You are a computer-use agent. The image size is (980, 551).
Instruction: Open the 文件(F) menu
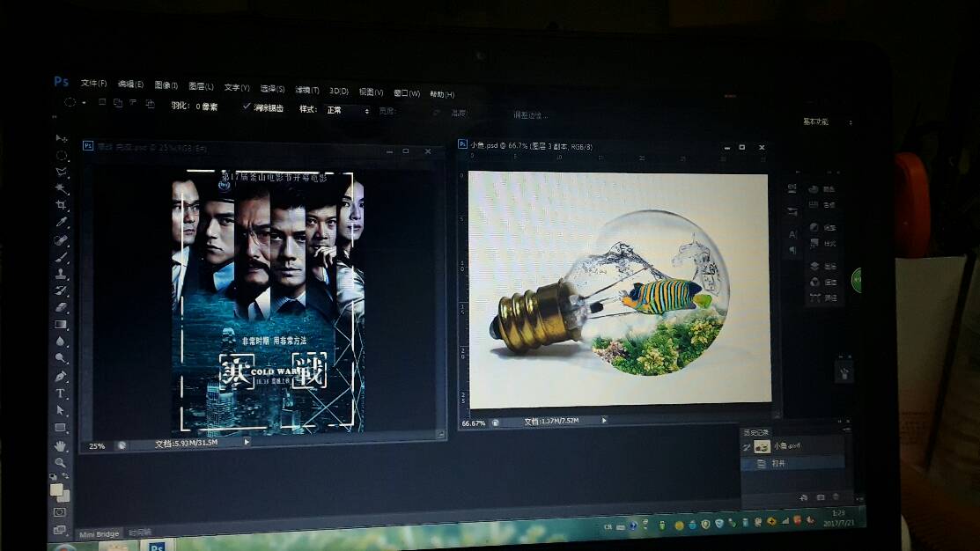(93, 83)
